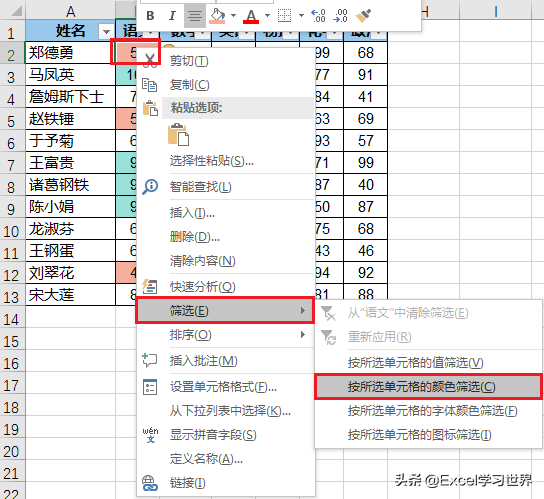
Task: Apply fill color with paint bucket
Action: tap(217, 16)
